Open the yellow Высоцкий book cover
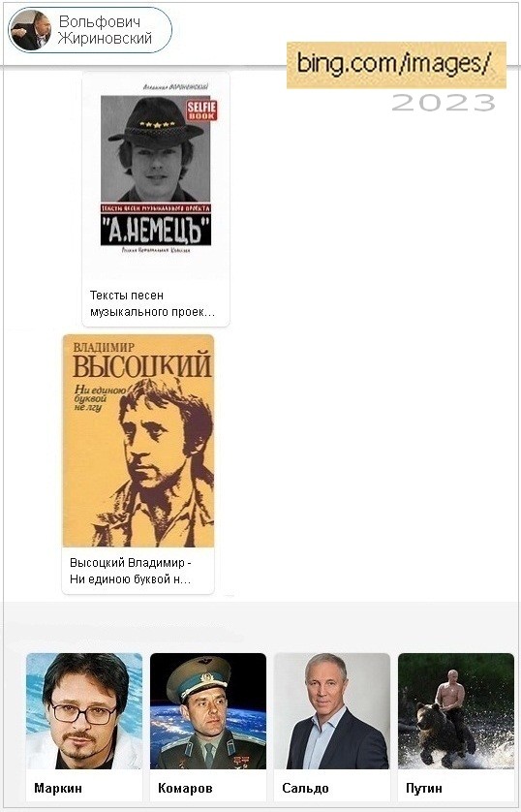Image resolution: width=521 pixels, height=812 pixels. 138,441
